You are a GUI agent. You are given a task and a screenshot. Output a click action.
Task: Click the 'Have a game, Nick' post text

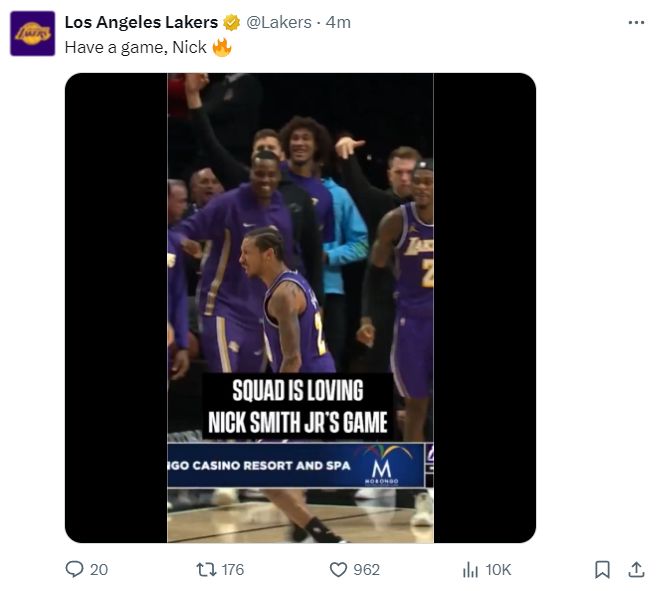[135, 46]
